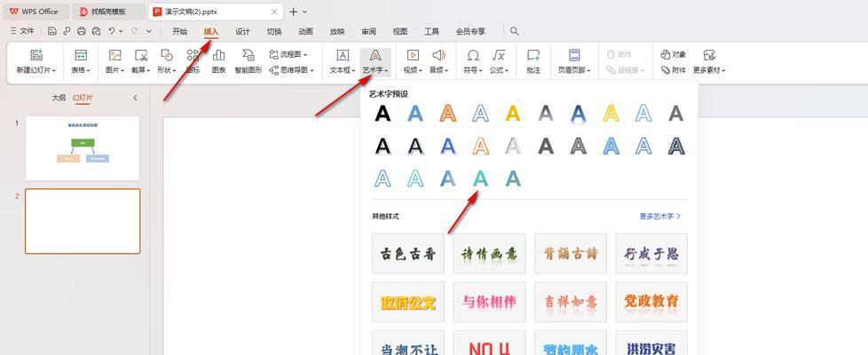Open the WPS Office home tab

pyautogui.click(x=35, y=12)
